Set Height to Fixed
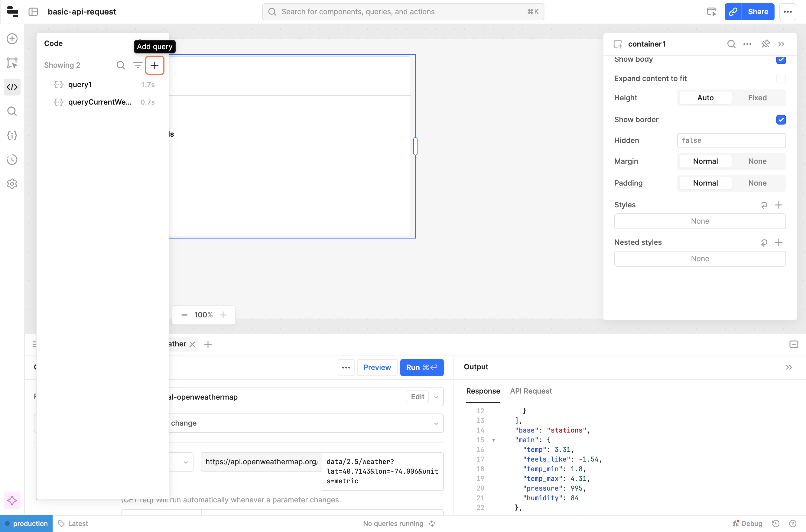Image resolution: width=806 pixels, height=532 pixels. click(757, 98)
